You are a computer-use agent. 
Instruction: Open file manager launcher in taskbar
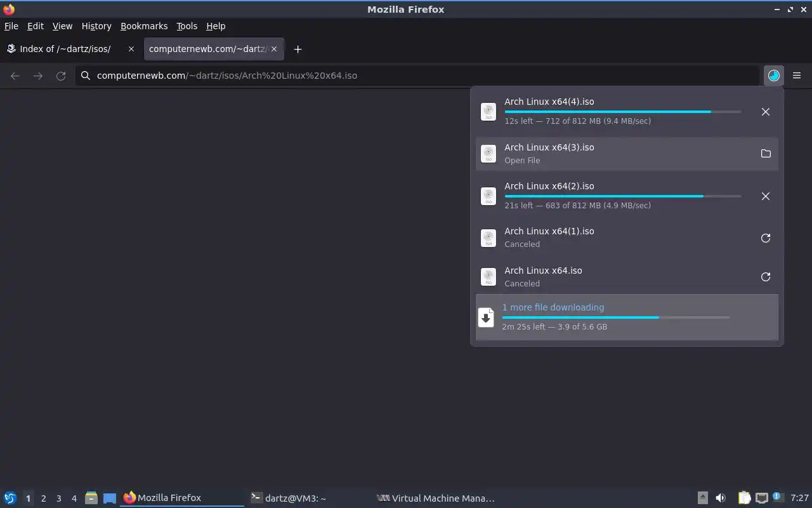click(91, 498)
